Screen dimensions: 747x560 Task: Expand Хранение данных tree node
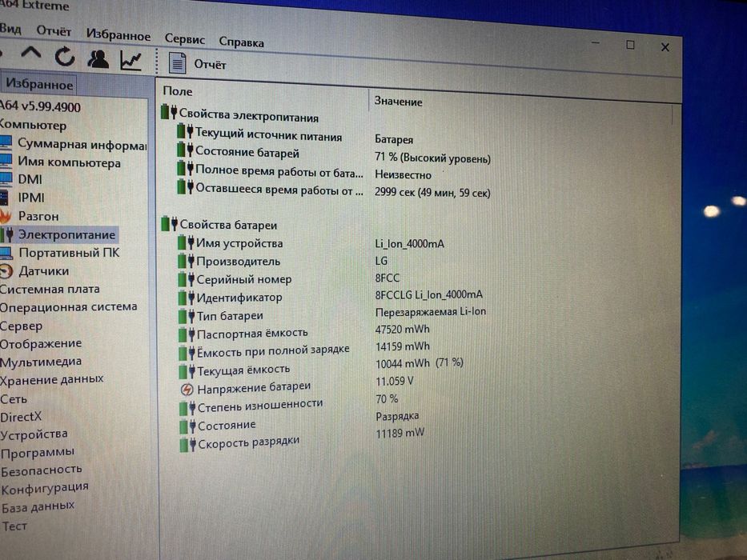click(52, 379)
